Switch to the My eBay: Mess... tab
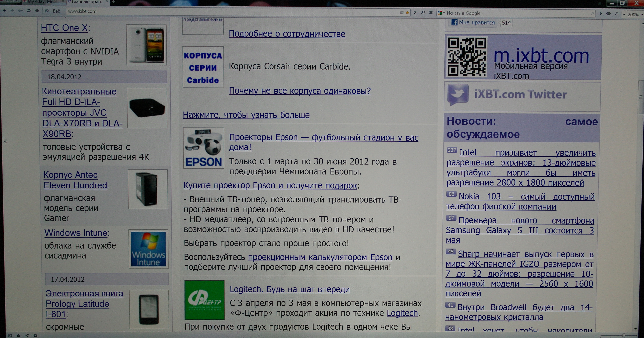644x338 pixels. coord(42,2)
